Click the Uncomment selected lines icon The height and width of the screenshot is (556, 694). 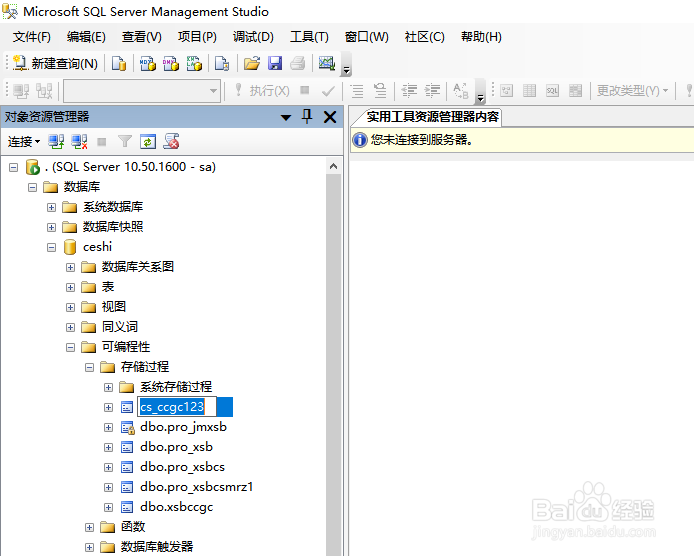click(380, 91)
